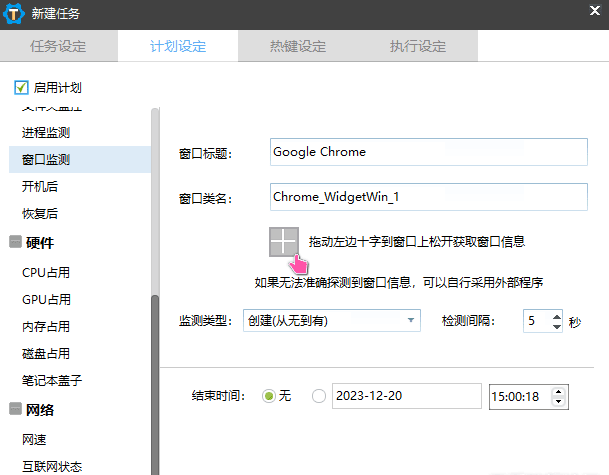This screenshot has width=609, height=475.
Task: Decrease the 检测间隔 value
Action: coord(556,326)
